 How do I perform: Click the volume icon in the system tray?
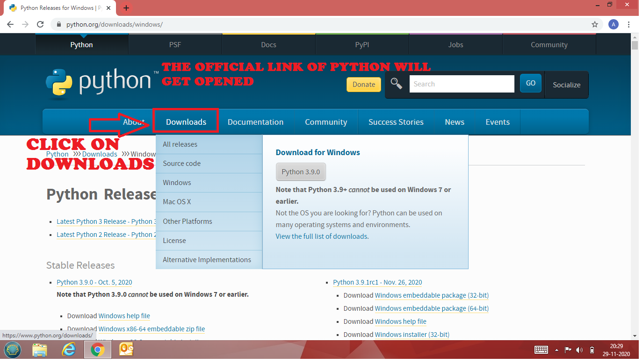pyautogui.click(x=579, y=350)
